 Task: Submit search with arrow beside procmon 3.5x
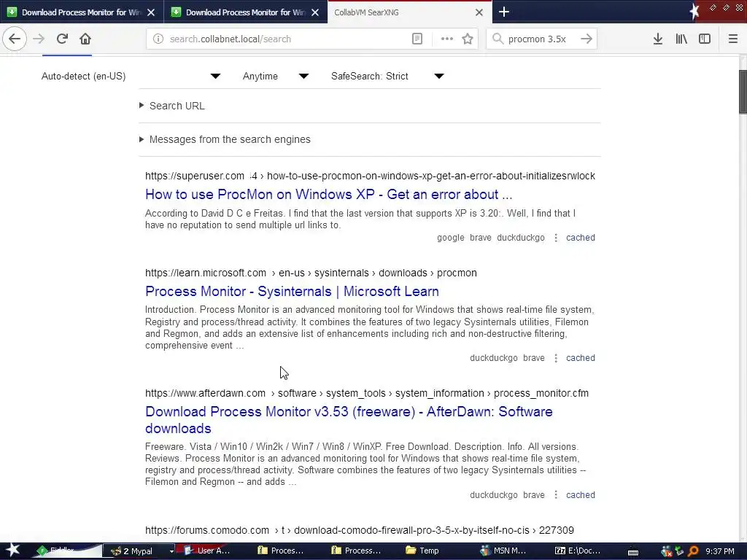[587, 39]
